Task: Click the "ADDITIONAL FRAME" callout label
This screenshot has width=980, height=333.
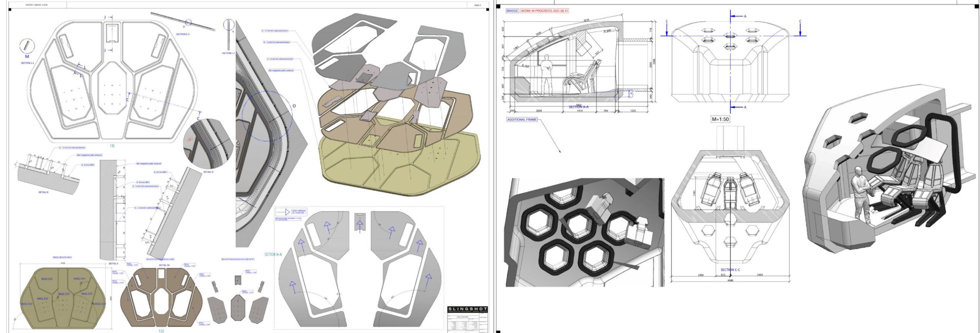Action: click(x=522, y=120)
